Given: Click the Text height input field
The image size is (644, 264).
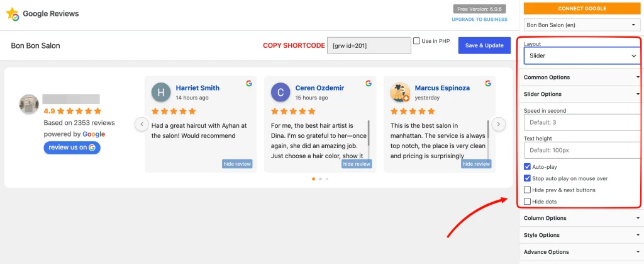Looking at the screenshot, I should tap(582, 151).
